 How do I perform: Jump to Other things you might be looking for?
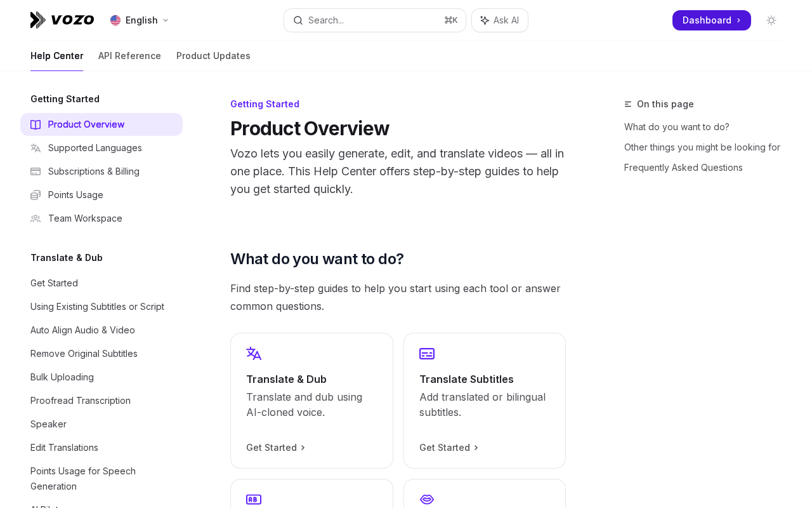click(x=702, y=147)
